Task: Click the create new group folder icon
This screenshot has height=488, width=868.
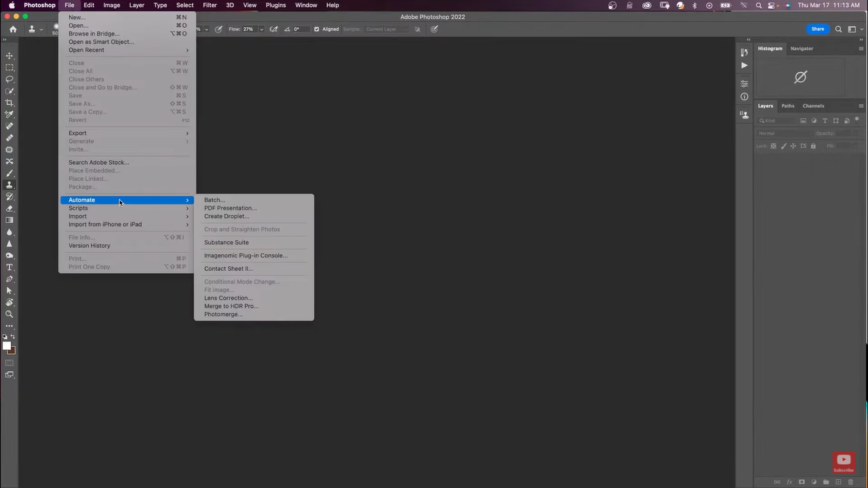Action: coord(826,482)
